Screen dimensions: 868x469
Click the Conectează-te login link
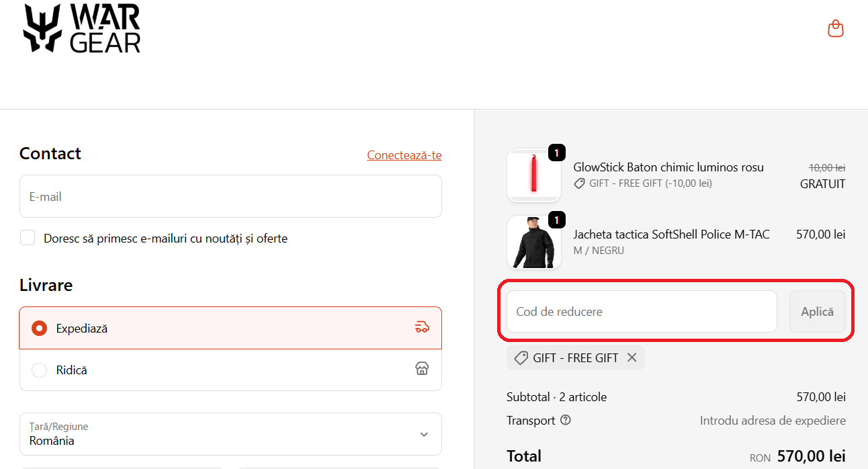(x=404, y=155)
